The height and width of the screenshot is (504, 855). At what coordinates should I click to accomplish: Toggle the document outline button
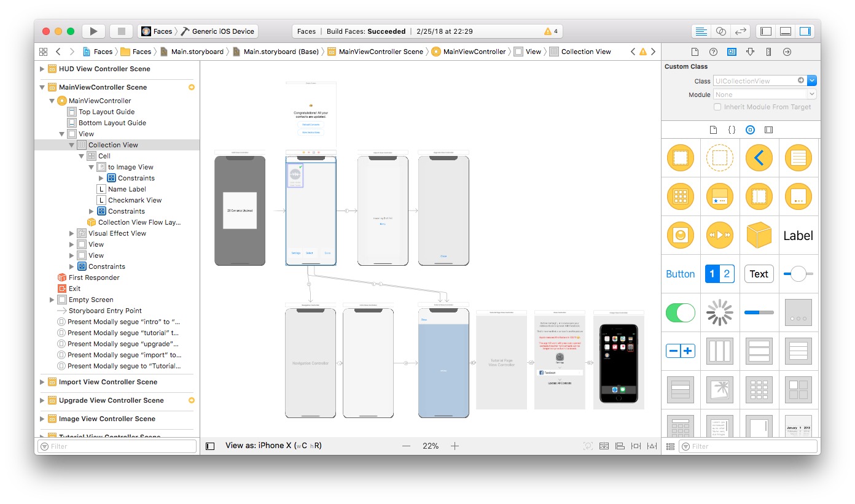coord(210,446)
